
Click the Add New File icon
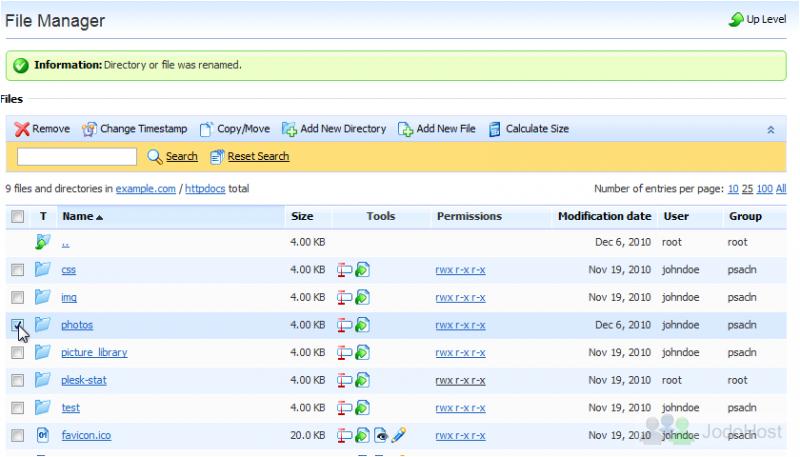coord(405,130)
